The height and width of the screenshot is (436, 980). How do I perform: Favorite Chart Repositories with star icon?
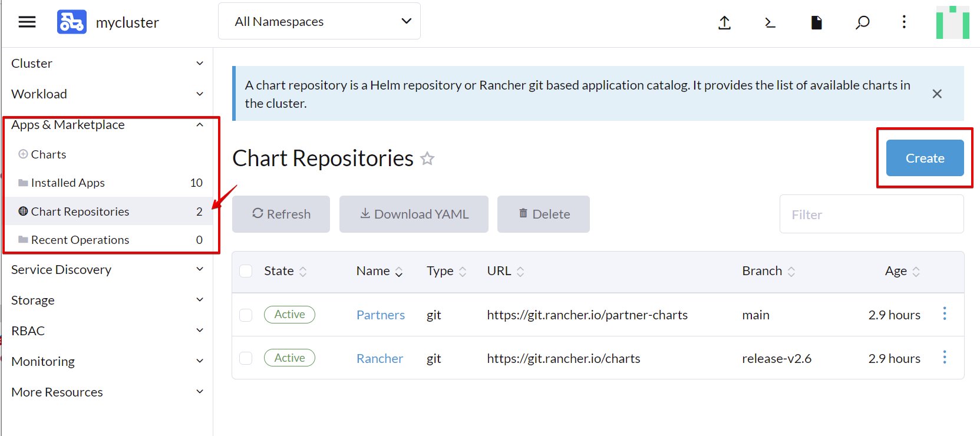pos(427,158)
